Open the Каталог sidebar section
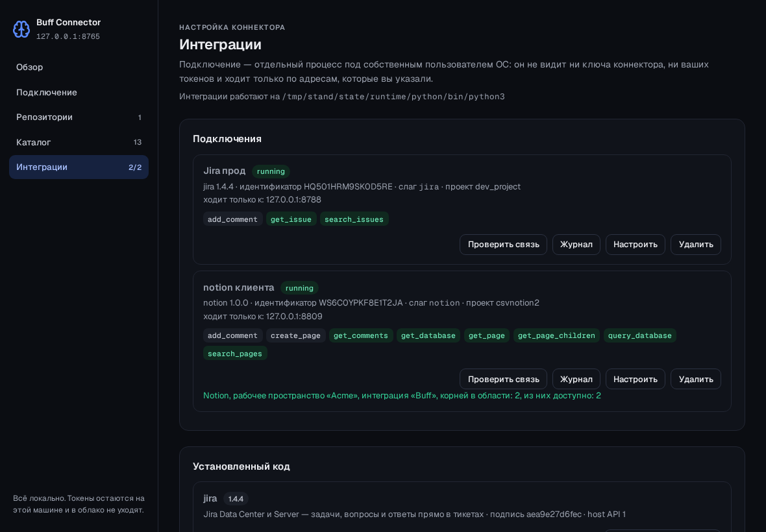 [79, 142]
